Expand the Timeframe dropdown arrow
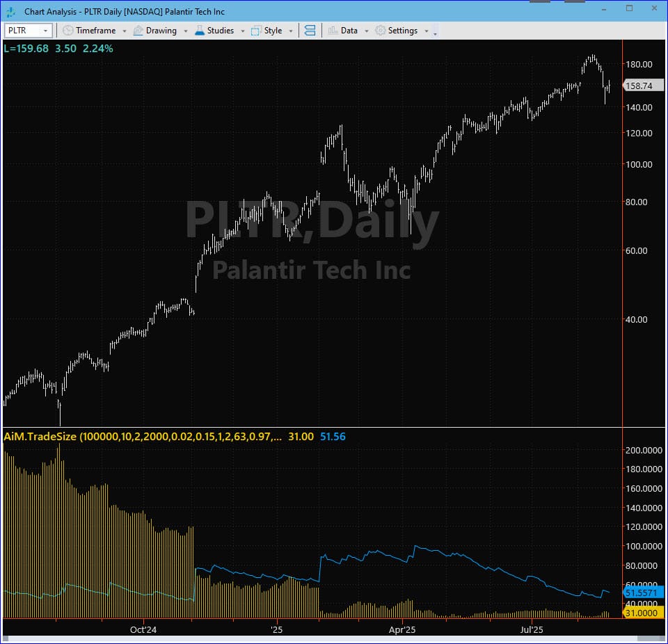 pos(125,31)
